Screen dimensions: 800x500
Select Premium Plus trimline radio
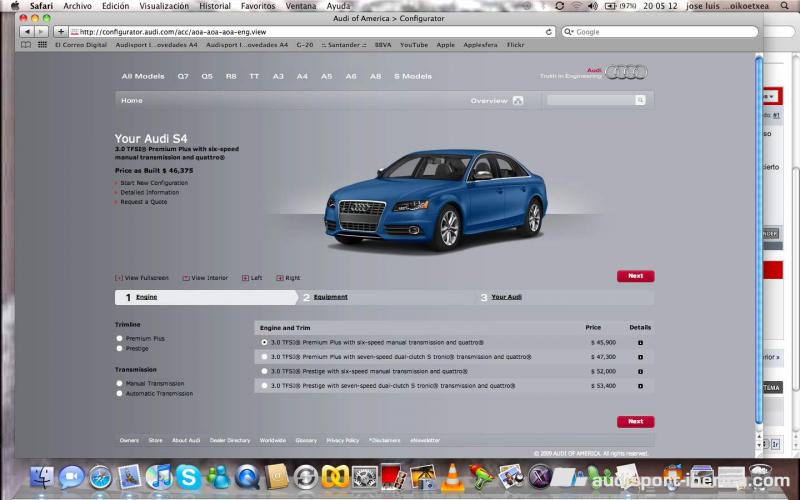[119, 338]
